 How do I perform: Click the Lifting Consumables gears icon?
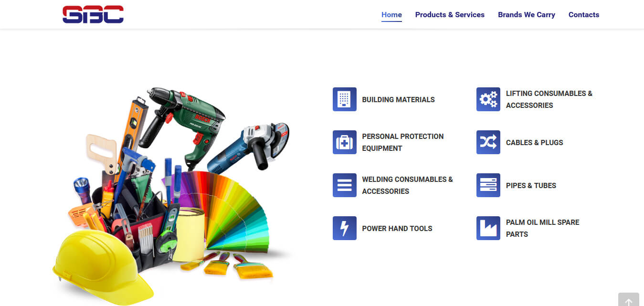tap(488, 99)
